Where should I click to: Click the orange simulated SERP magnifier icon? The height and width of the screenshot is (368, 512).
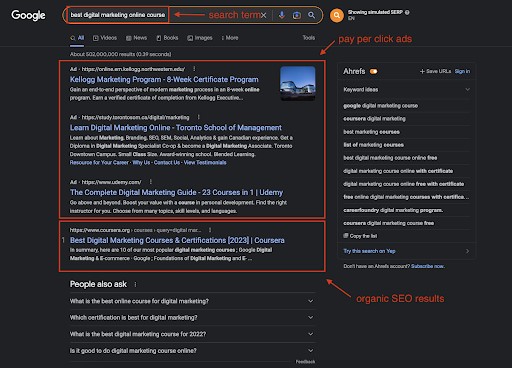337,15
